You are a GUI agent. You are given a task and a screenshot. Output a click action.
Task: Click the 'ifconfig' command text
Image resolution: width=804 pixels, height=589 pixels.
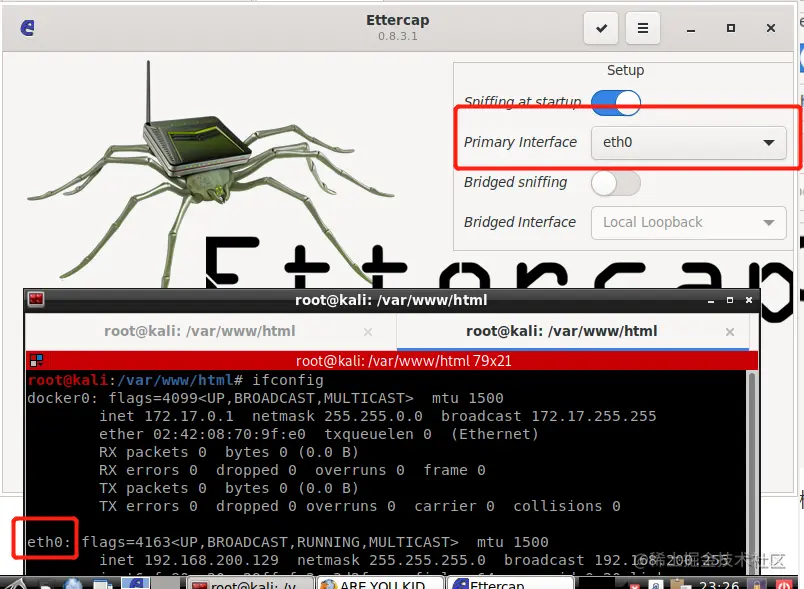288,380
